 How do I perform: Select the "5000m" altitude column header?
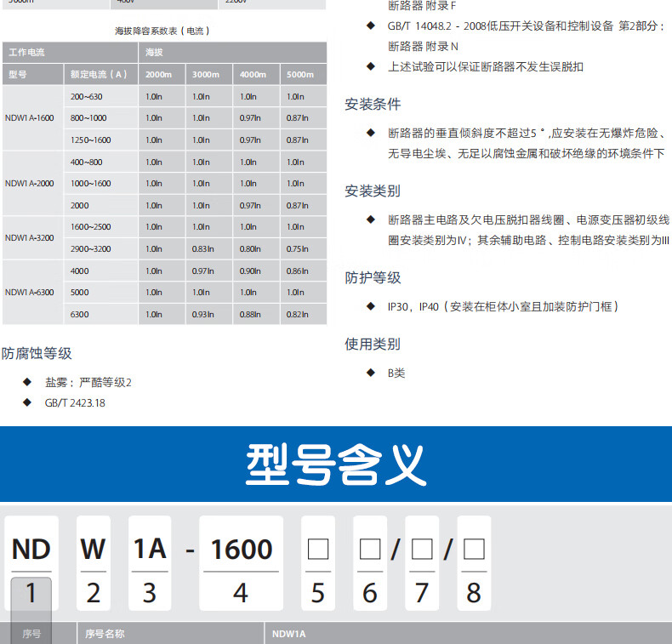point(300,74)
